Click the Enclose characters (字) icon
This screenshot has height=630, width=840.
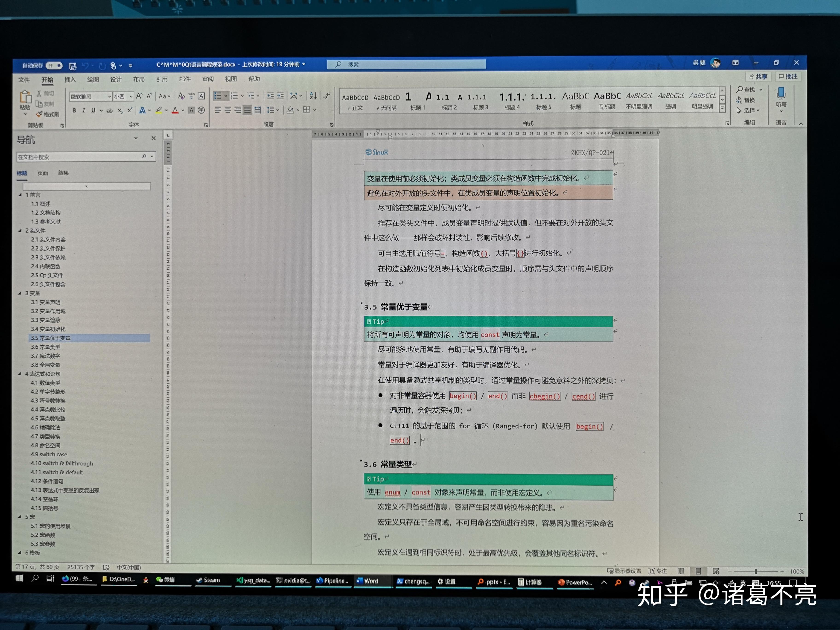[x=201, y=110]
